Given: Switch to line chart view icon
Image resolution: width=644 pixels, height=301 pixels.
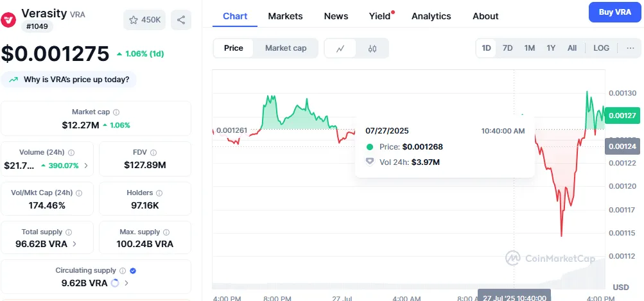Looking at the screenshot, I should [340, 48].
